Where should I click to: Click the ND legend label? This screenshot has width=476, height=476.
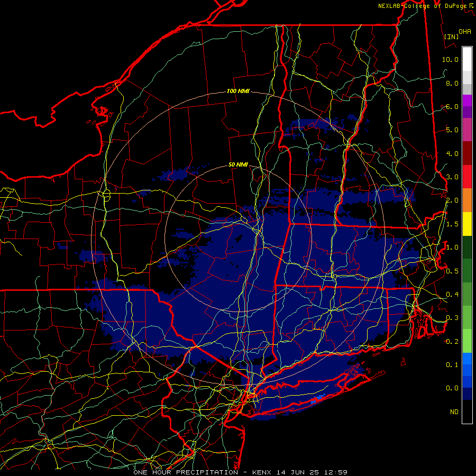tap(454, 412)
